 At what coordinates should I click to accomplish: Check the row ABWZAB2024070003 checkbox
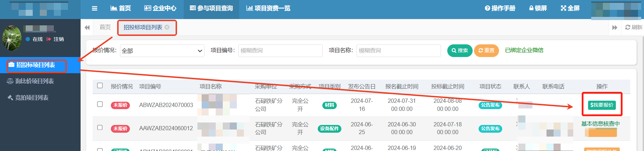click(100, 104)
